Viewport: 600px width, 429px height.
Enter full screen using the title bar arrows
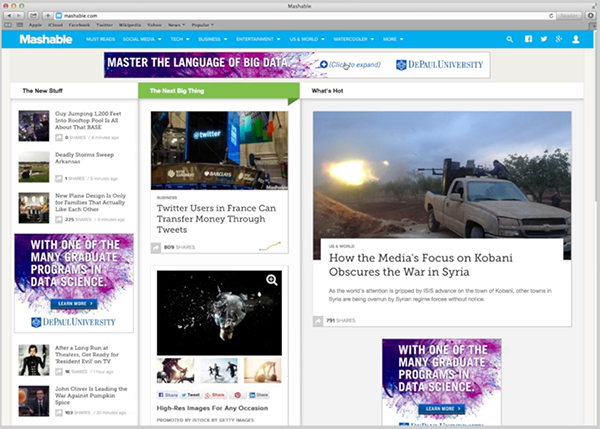(594, 6)
